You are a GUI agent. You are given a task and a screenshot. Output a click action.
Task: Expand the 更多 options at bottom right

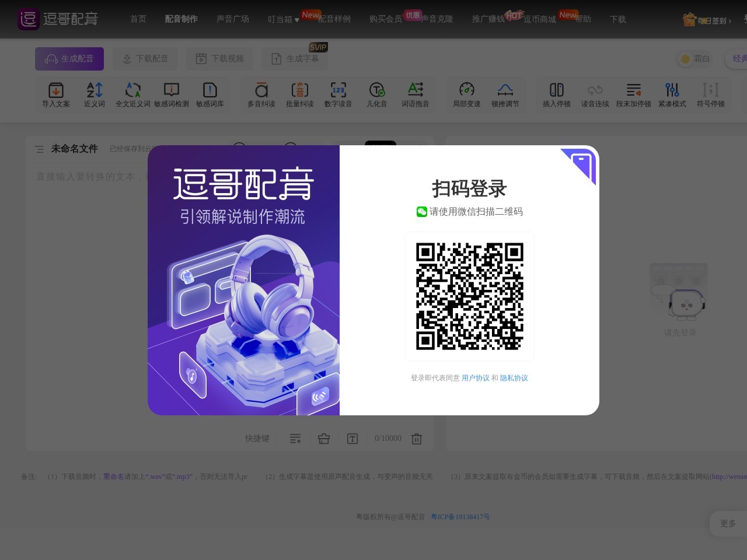click(727, 523)
